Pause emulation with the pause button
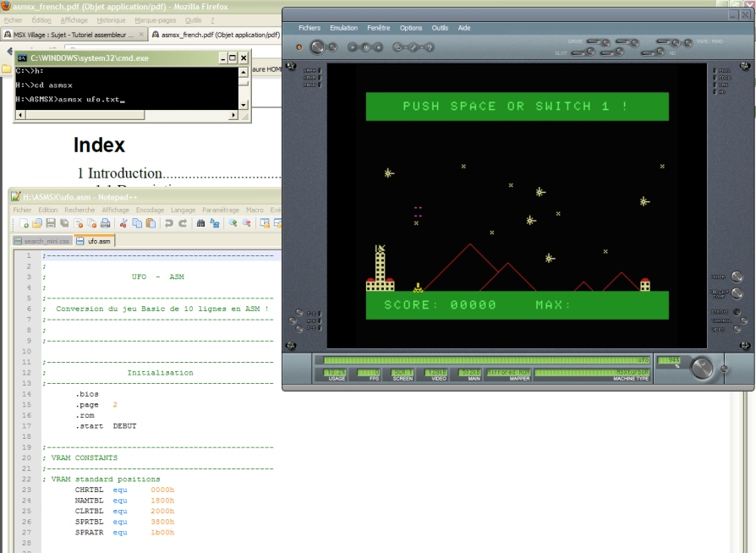This screenshot has height=553, width=756. 365,47
